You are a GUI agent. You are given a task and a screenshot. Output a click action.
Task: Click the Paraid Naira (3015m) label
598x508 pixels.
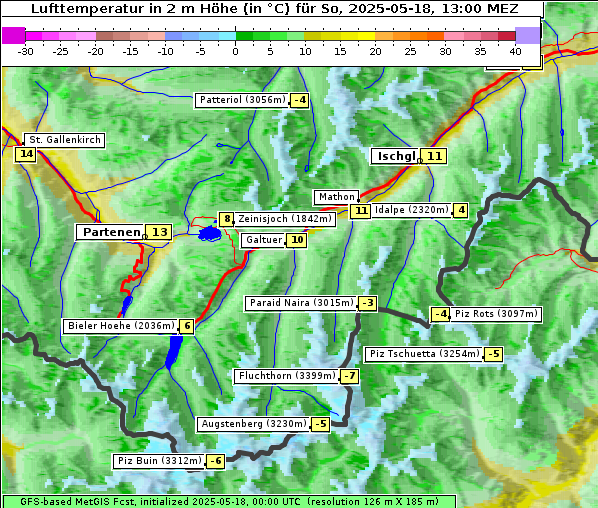(301, 303)
